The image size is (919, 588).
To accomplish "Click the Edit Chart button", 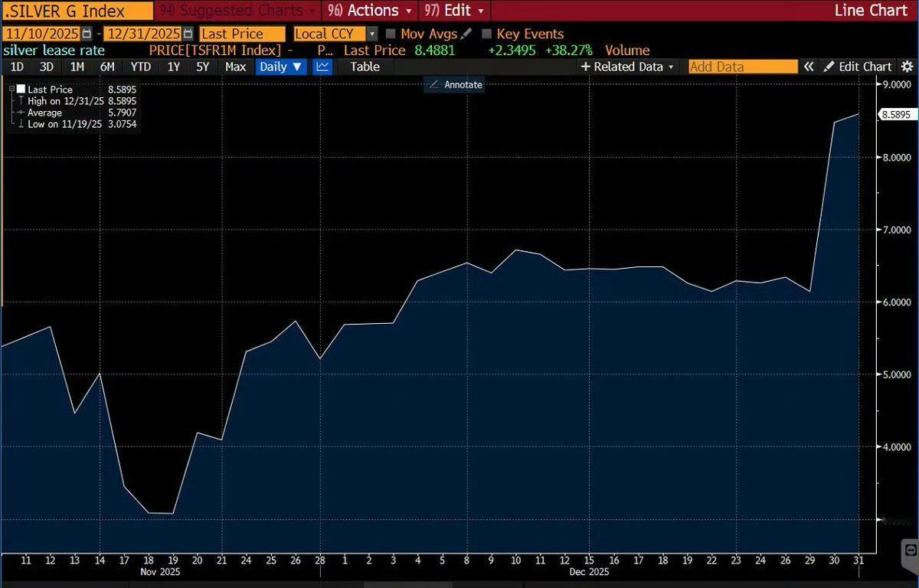I will pos(858,67).
